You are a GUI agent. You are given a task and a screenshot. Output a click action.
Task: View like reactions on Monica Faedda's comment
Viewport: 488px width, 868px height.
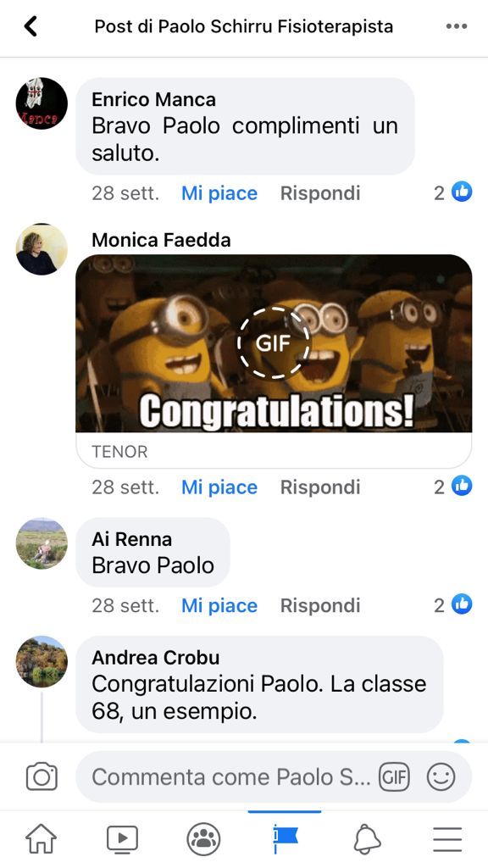tap(453, 487)
